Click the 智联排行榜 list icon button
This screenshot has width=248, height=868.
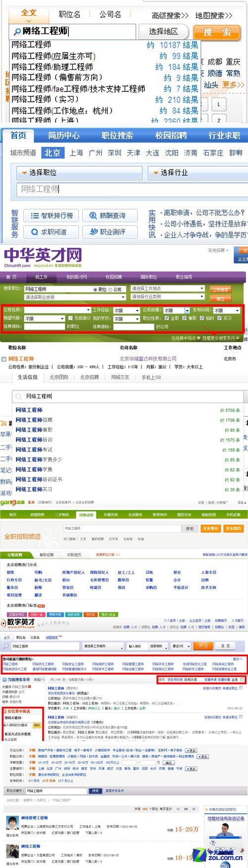click(51, 216)
